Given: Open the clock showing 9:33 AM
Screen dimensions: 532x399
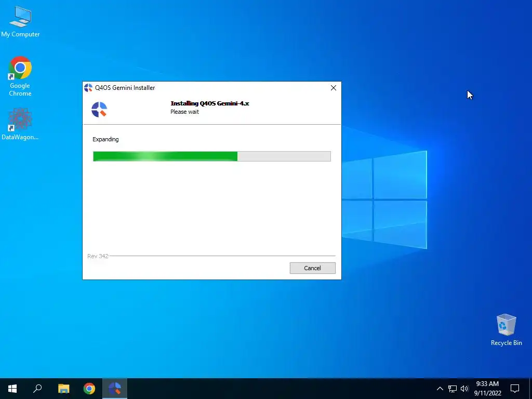Looking at the screenshot, I should pyautogui.click(x=487, y=389).
